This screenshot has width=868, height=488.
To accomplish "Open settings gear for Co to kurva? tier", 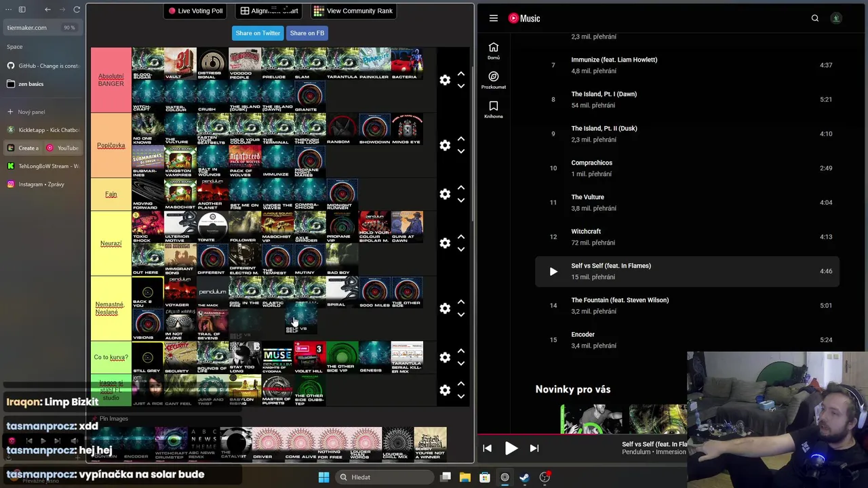I will pyautogui.click(x=445, y=357).
